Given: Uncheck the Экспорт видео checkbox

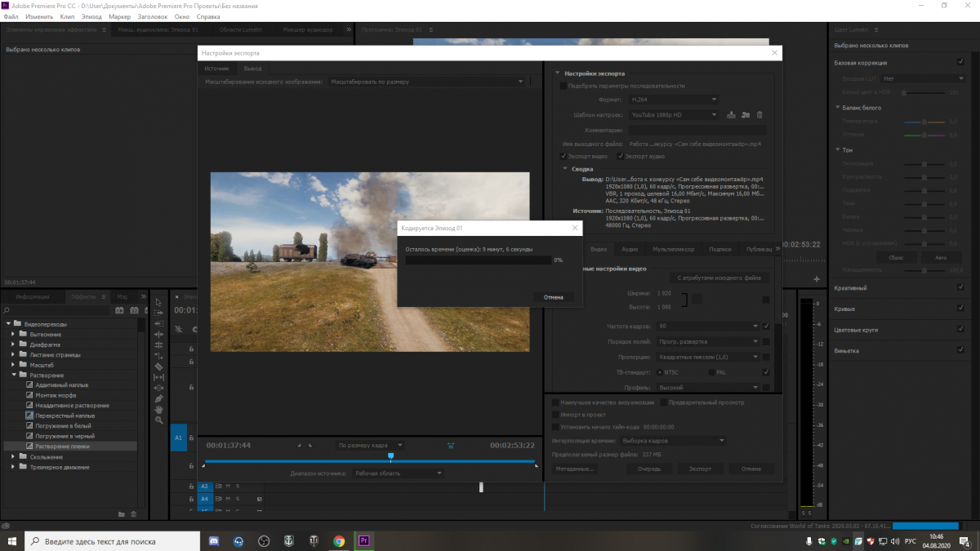Looking at the screenshot, I should point(563,156).
